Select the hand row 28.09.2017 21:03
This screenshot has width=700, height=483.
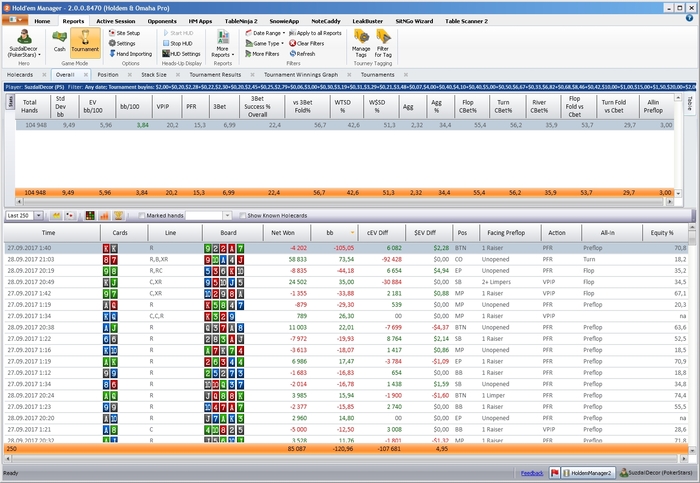click(x=346, y=259)
